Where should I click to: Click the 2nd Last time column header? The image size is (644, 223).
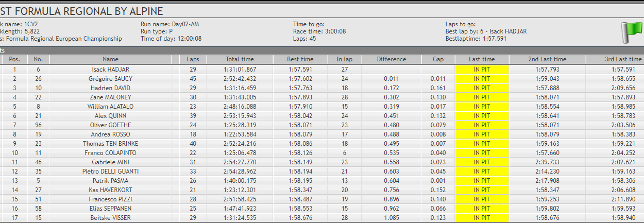click(547, 59)
